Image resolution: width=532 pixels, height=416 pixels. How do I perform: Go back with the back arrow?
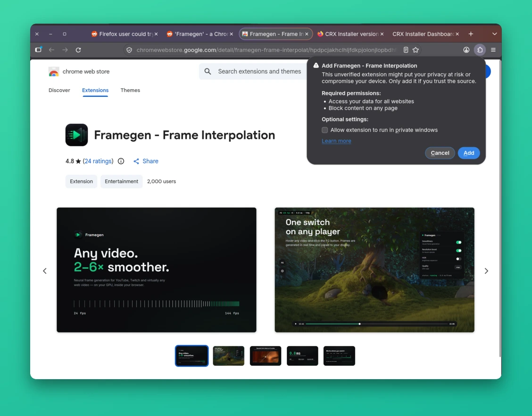[x=51, y=50]
